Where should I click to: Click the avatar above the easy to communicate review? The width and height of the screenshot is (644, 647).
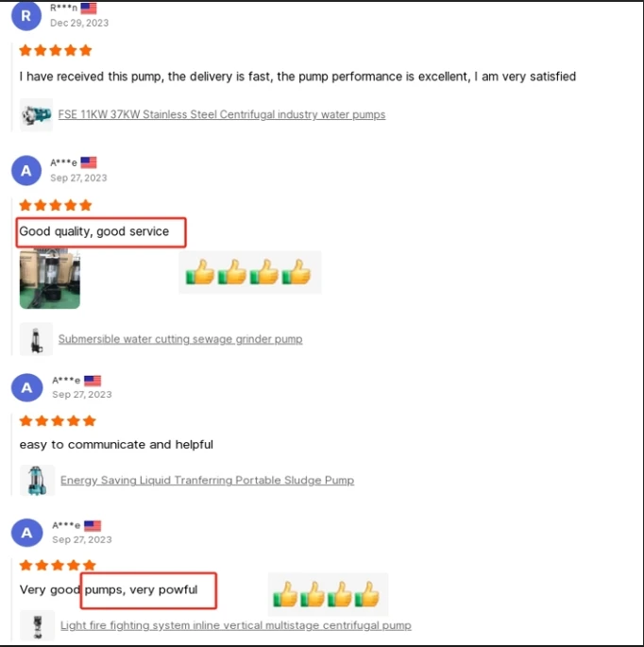(x=26, y=387)
